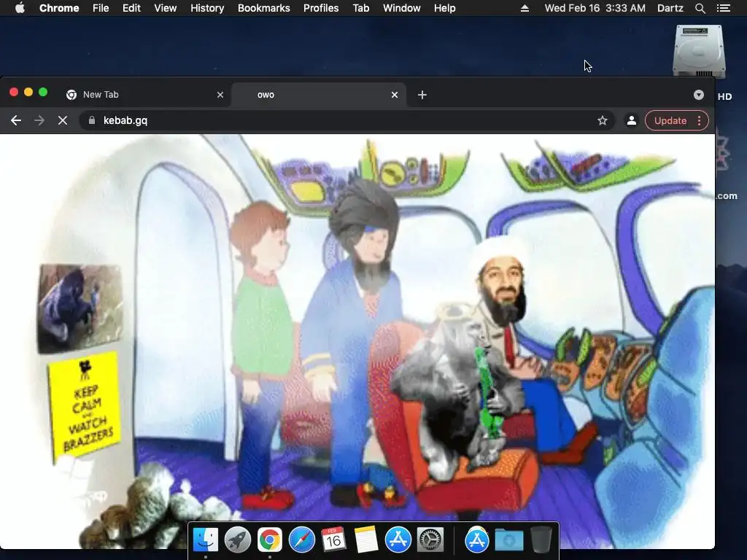Click the date and time in menu bar
This screenshot has width=747, height=560.
(x=595, y=8)
